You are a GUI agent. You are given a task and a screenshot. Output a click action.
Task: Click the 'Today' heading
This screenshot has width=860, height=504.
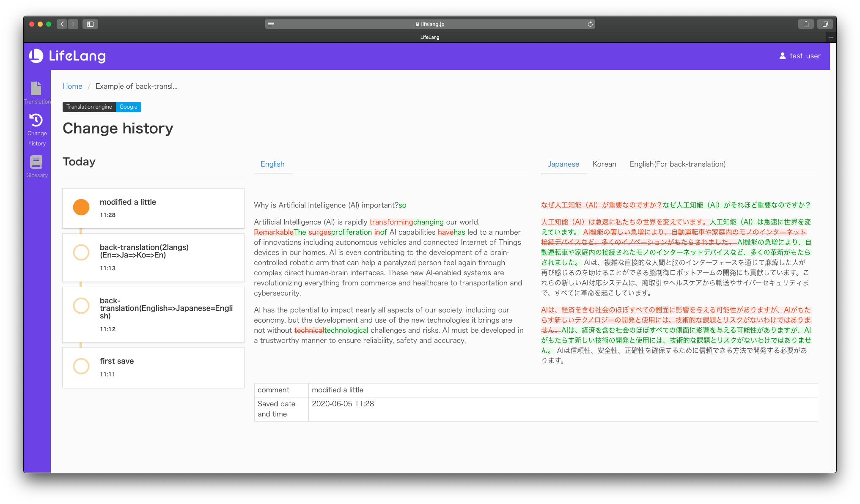pyautogui.click(x=79, y=162)
